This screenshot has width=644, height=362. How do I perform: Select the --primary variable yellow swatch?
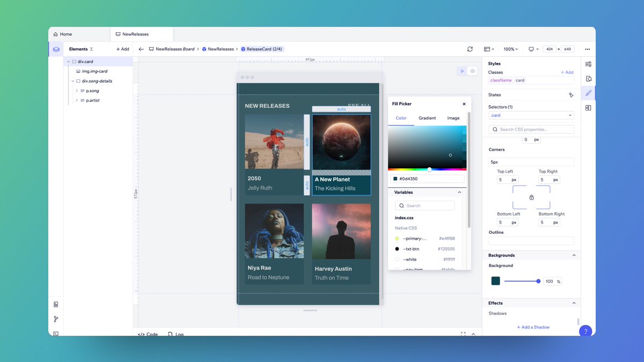pos(397,239)
